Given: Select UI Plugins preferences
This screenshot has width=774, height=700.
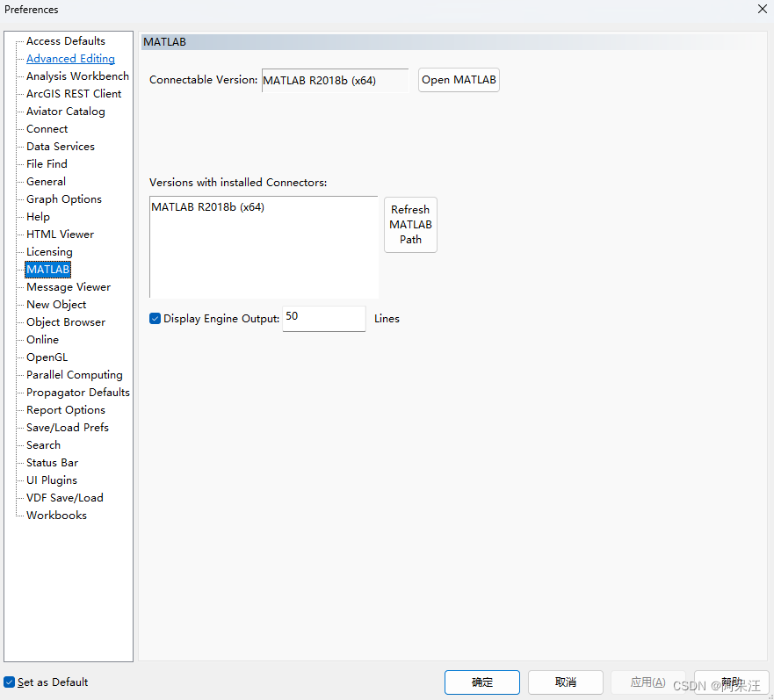Looking at the screenshot, I should click(x=52, y=480).
